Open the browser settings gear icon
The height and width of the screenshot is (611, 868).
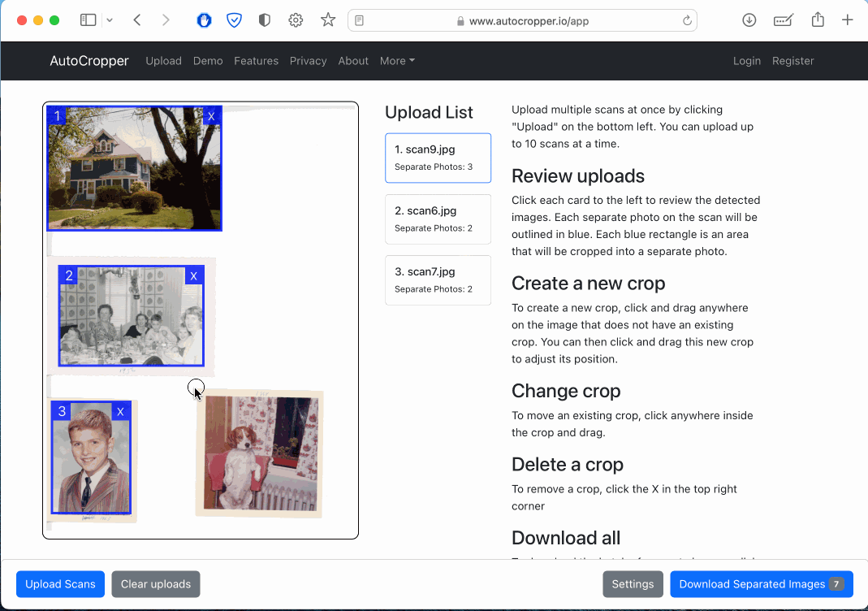296,19
